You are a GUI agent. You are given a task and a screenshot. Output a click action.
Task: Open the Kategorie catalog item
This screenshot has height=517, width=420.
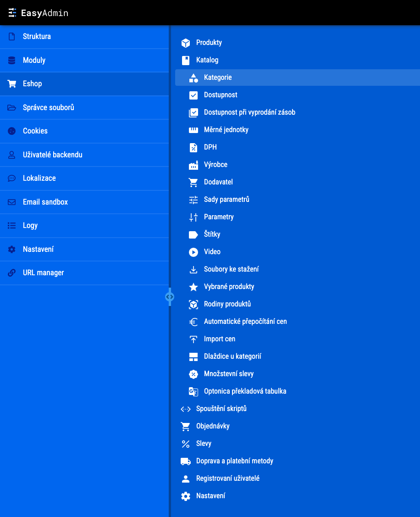point(218,78)
